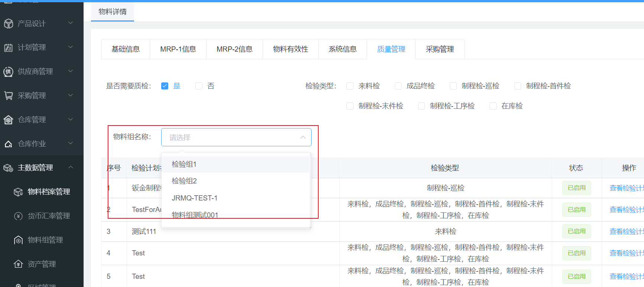Click the 产品设计 cube icon in sidebar
Image resolution: width=644 pixels, height=287 pixels.
[9, 23]
